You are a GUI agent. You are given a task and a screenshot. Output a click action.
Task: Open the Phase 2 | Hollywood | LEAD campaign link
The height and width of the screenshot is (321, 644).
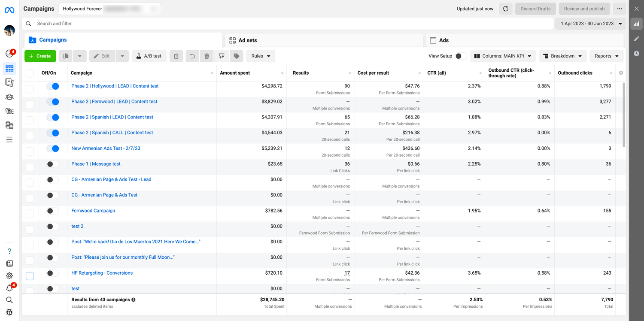tap(115, 86)
